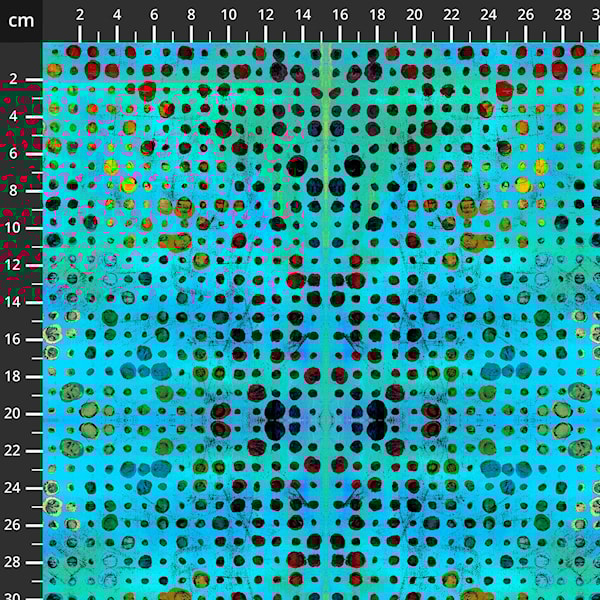Image resolution: width=600 pixels, height=600 pixels.
Task: Select the 10 mark on left ruler
Action: point(13,227)
